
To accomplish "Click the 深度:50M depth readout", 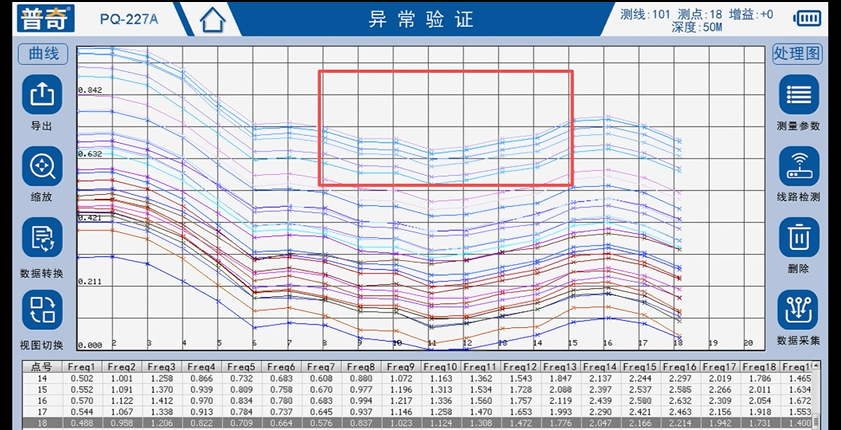I will (697, 27).
